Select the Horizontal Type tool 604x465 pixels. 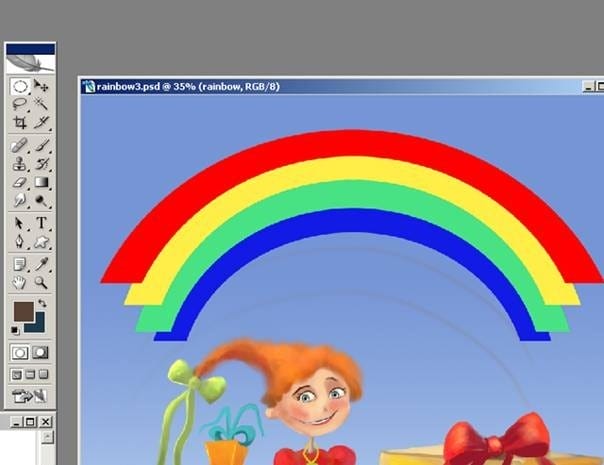[x=42, y=223]
